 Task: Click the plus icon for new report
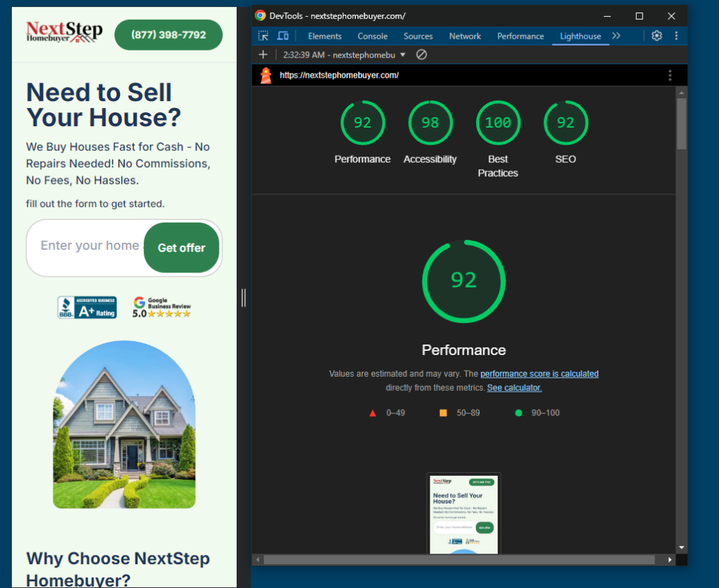tap(263, 55)
